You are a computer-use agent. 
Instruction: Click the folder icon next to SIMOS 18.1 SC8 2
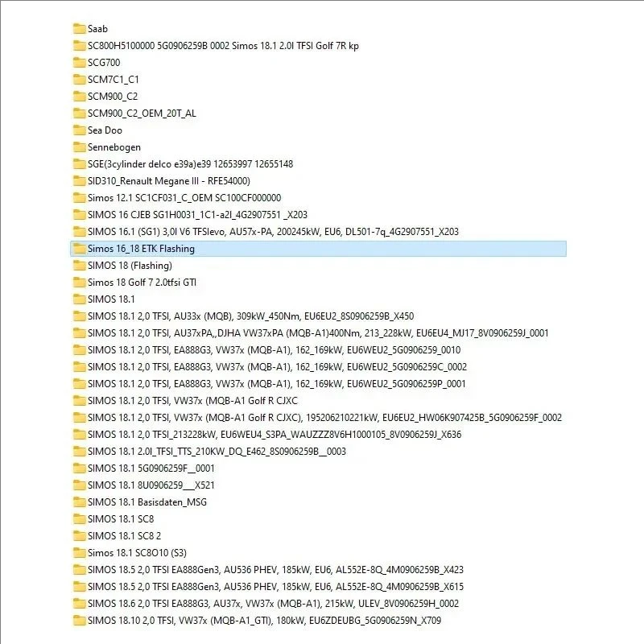(79, 535)
